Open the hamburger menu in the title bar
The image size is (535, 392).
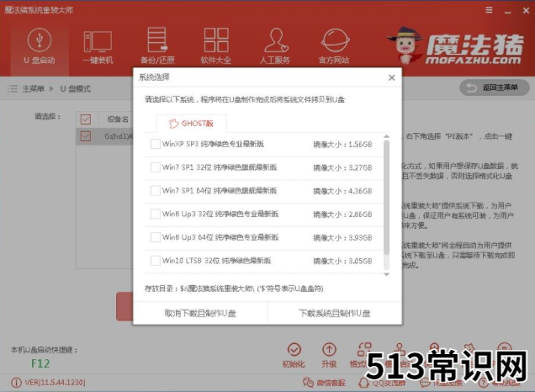click(489, 10)
